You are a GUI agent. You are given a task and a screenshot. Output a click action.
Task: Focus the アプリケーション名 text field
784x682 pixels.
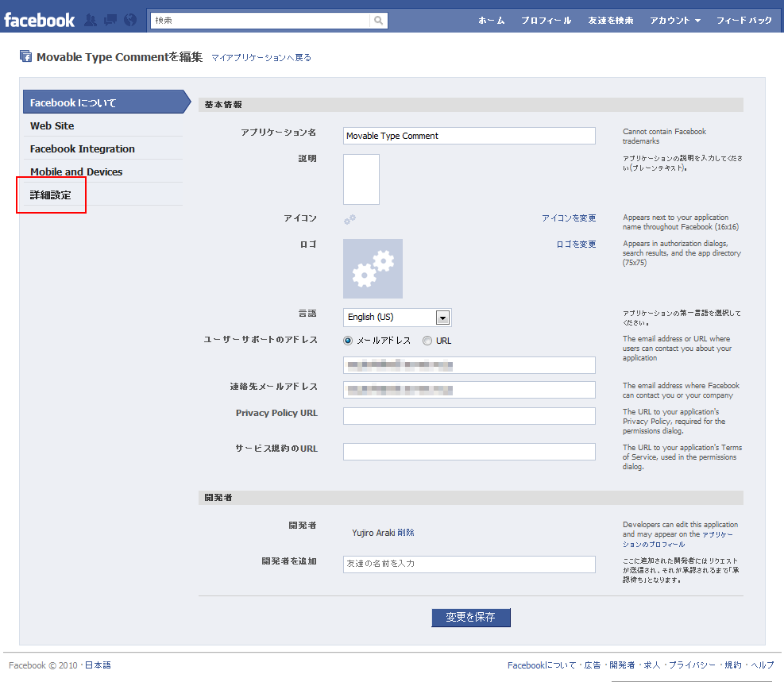click(x=469, y=136)
